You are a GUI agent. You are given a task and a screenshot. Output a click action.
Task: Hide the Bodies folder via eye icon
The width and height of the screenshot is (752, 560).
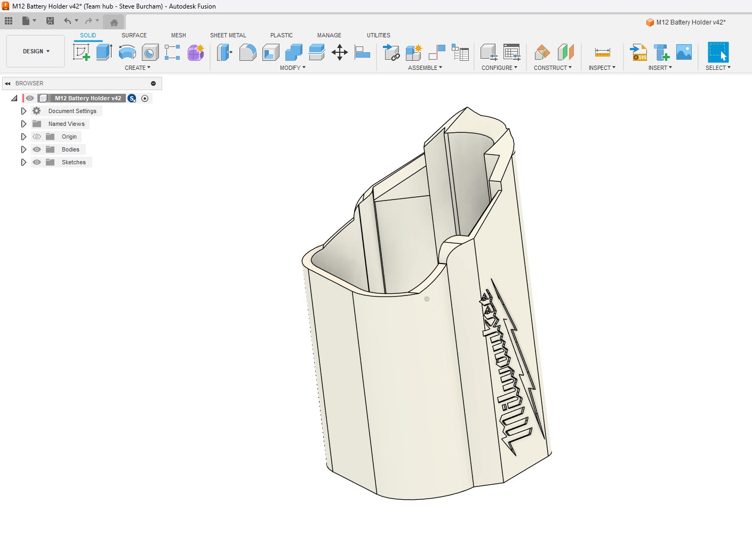37,149
